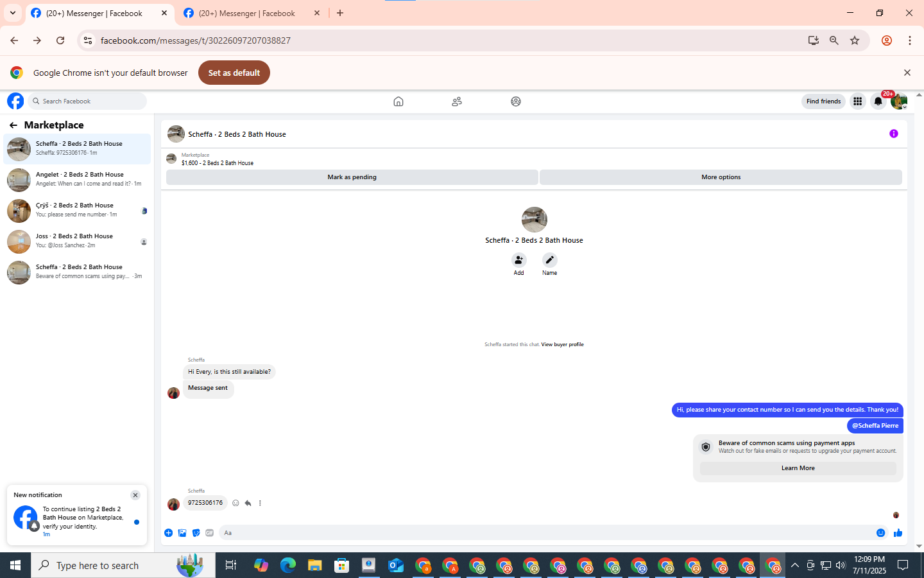The height and width of the screenshot is (578, 924).
Task: Open the account profile picture menu
Action: click(x=899, y=101)
